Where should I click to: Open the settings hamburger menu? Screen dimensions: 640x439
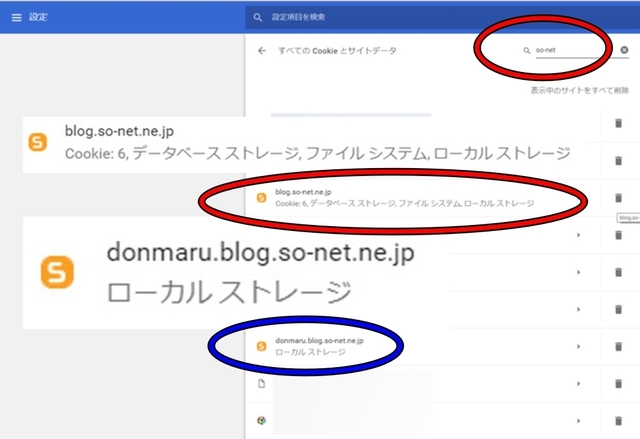(16, 17)
